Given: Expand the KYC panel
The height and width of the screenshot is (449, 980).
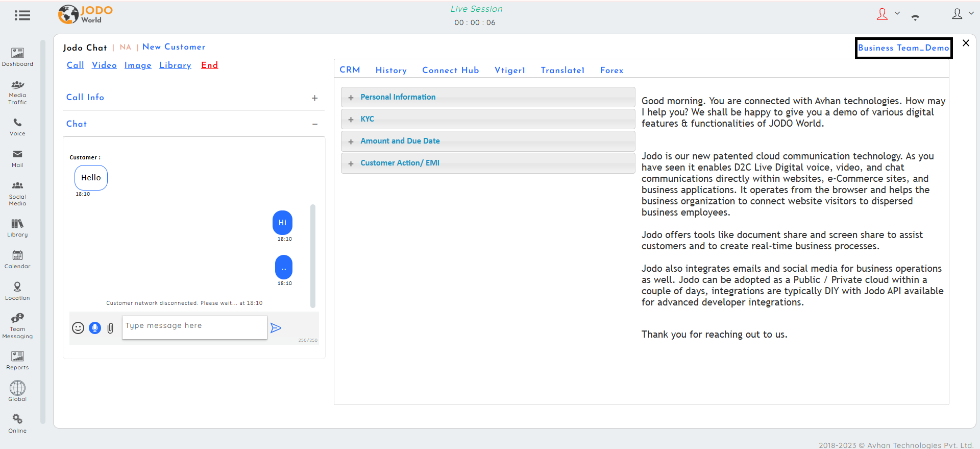Looking at the screenshot, I should coord(488,119).
